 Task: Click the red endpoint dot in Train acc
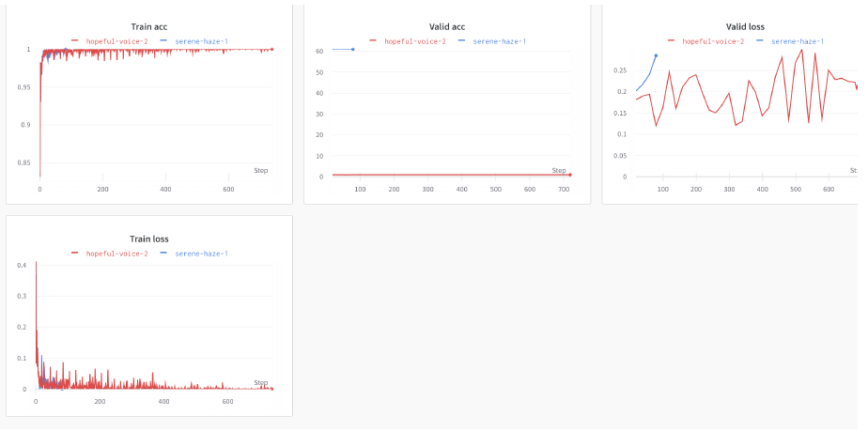[271, 49]
